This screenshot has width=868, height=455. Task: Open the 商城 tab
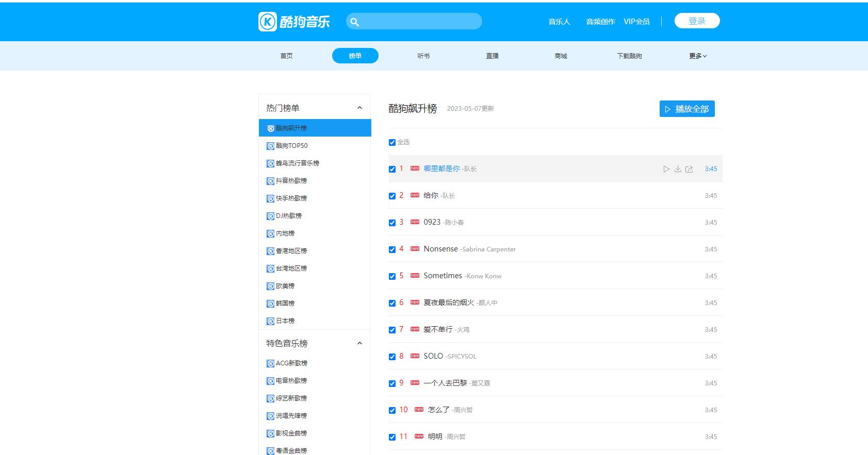[561, 56]
